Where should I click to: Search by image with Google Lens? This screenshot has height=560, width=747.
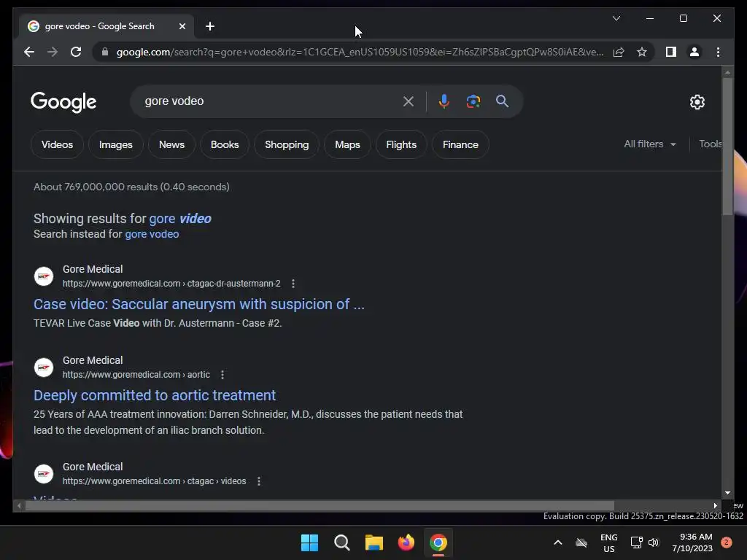[x=473, y=101]
